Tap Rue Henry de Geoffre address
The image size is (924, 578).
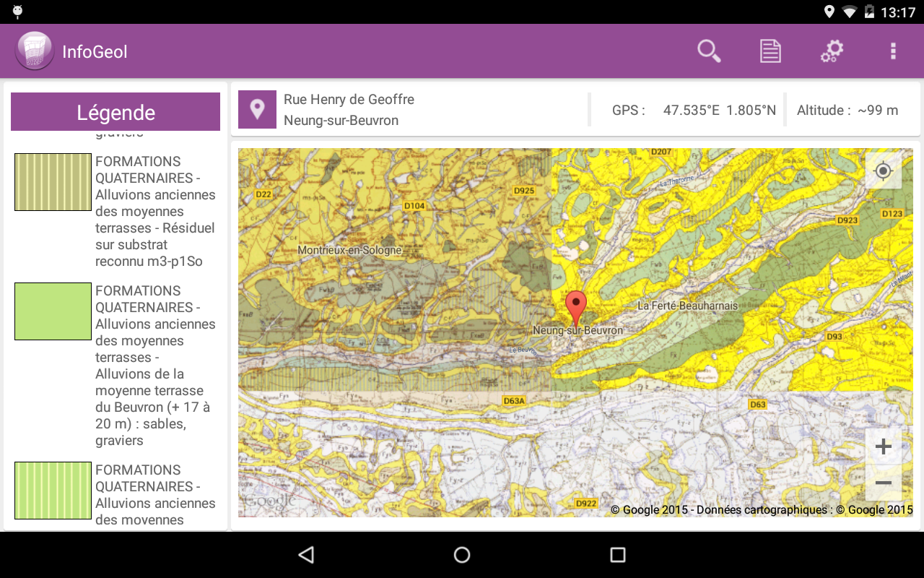click(349, 100)
